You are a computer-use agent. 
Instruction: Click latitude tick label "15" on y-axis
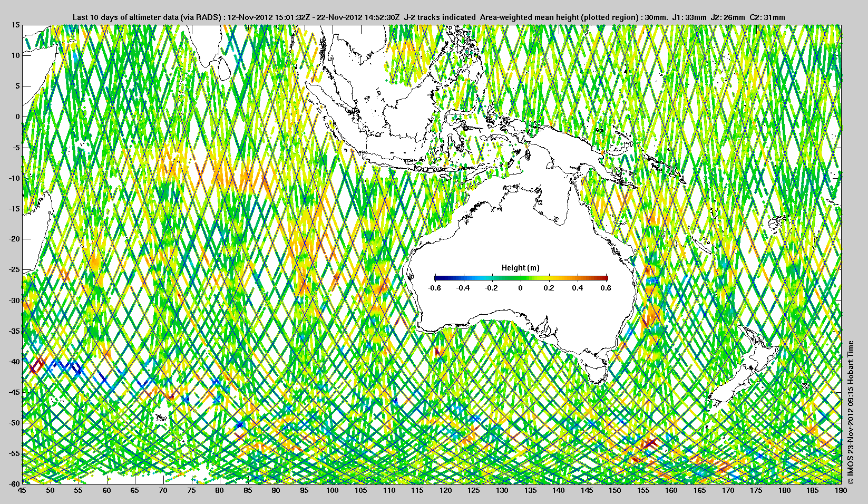pyautogui.click(x=16, y=25)
